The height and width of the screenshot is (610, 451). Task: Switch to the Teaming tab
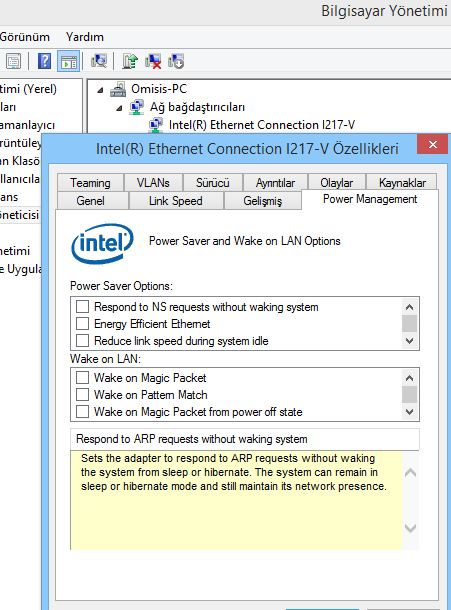tap(90, 182)
